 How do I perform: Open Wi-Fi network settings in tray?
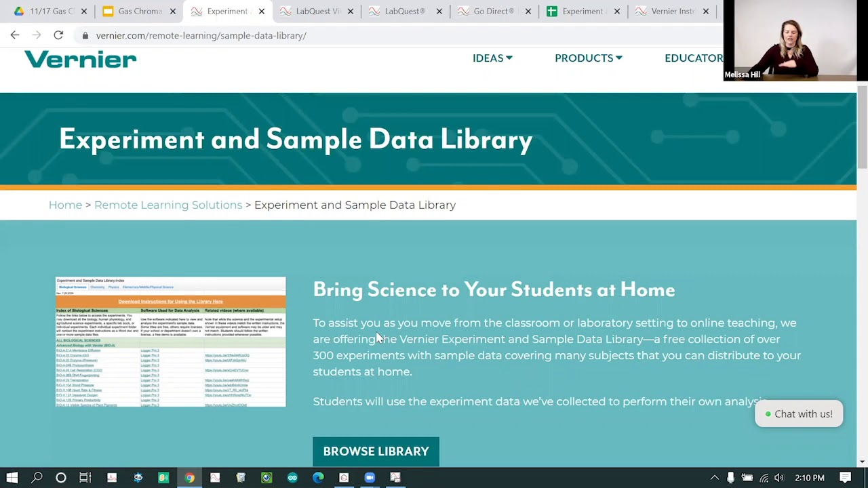[x=764, y=478]
